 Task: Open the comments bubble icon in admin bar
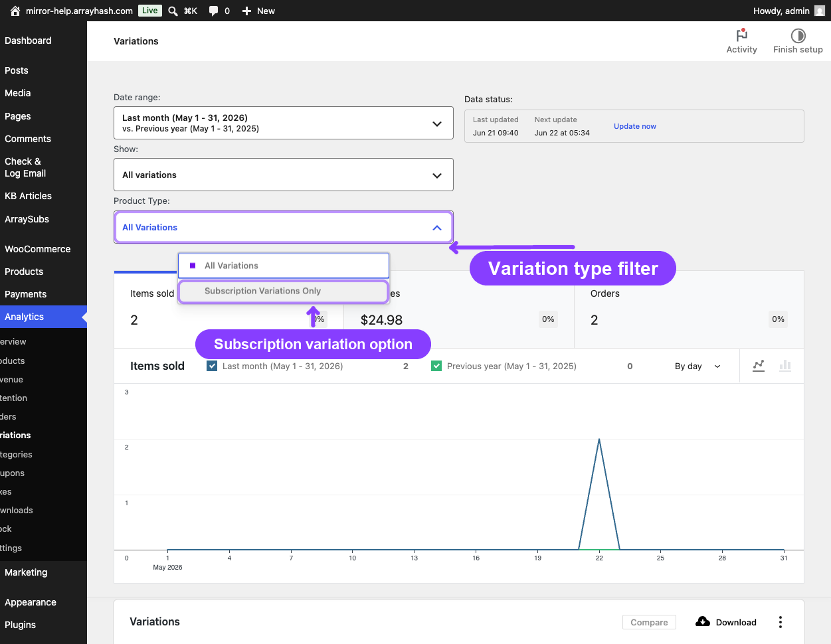(x=213, y=11)
